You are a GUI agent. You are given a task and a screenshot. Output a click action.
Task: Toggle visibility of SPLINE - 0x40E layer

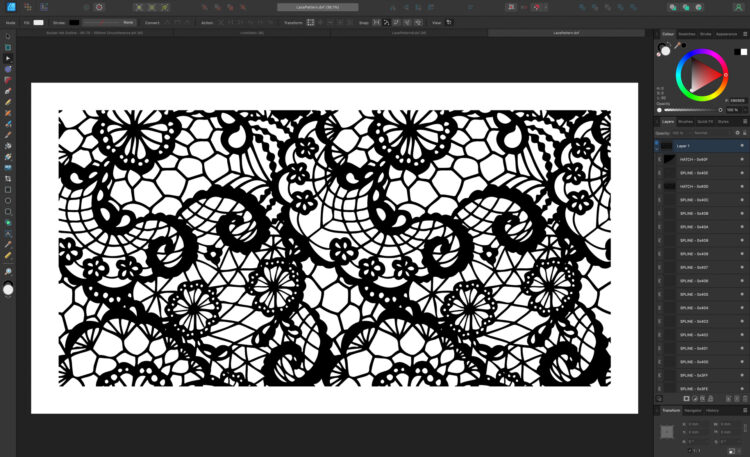pyautogui.click(x=742, y=173)
